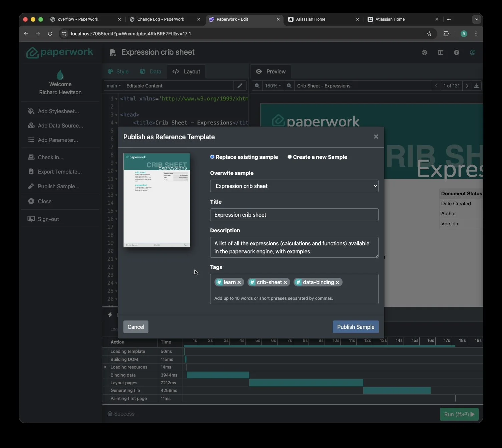Click the Generating file timeline bar
Viewport: 502px width, 448px height.
pos(397,390)
